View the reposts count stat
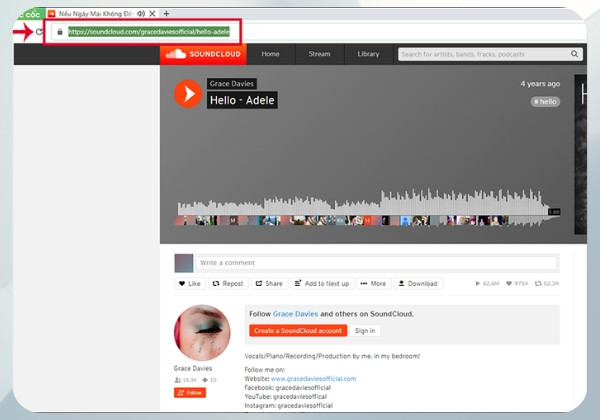The width and height of the screenshot is (600, 420). tap(547, 283)
